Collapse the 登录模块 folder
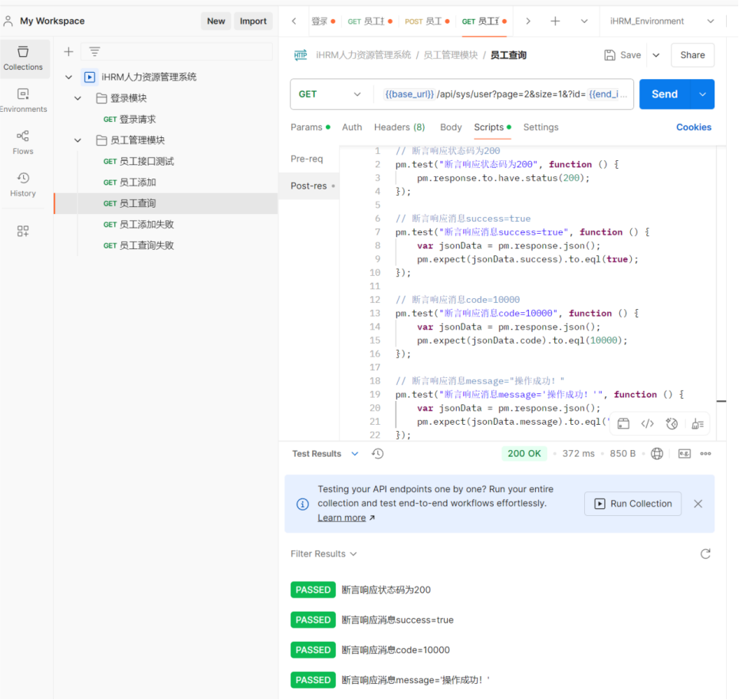This screenshot has height=700, width=739. tap(77, 98)
